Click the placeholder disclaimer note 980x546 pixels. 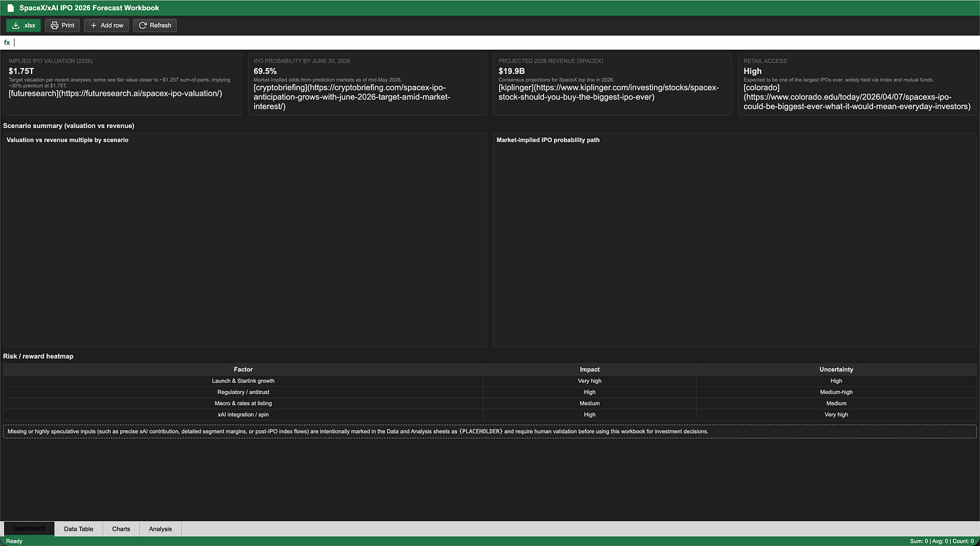pyautogui.click(x=490, y=432)
